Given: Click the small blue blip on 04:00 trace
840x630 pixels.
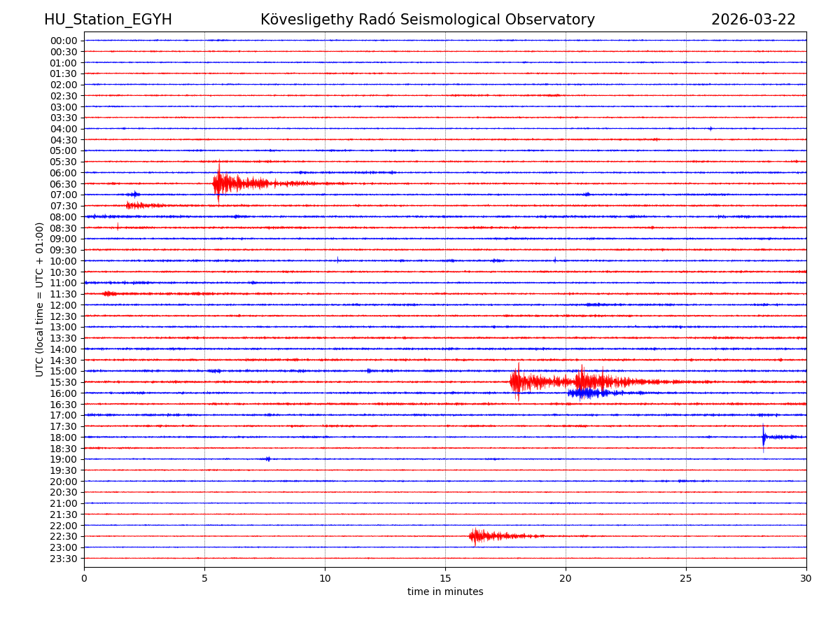Looking at the screenshot, I should pos(710,129).
